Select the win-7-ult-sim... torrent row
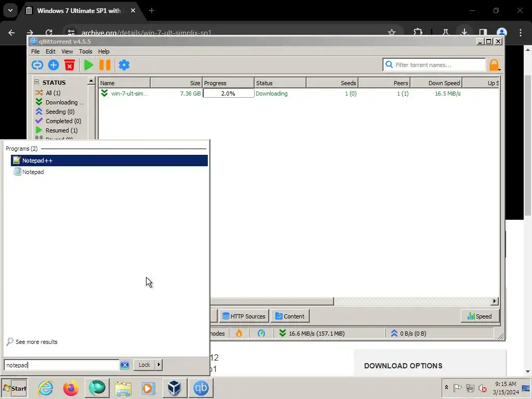The height and width of the screenshot is (399, 532). 299,94
